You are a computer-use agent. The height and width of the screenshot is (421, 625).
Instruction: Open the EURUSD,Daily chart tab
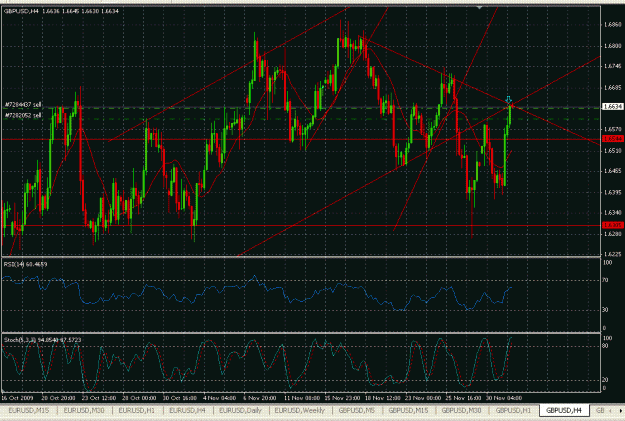[x=240, y=410]
